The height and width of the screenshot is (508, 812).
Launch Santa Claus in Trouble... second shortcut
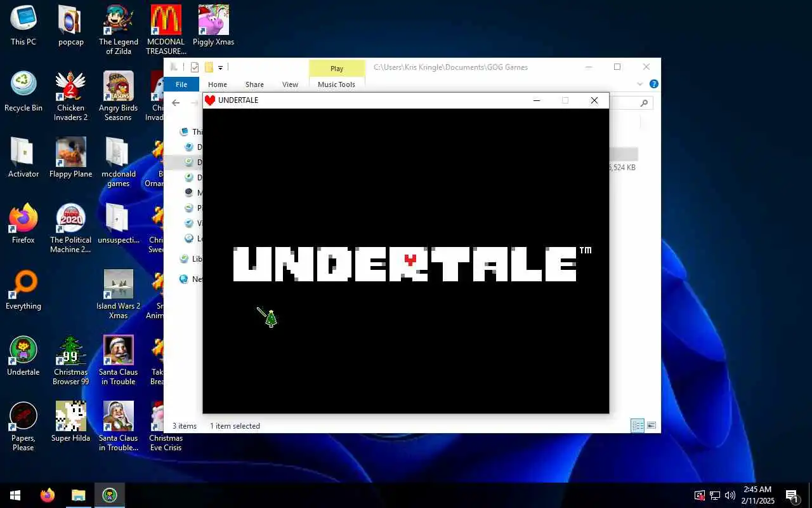(118, 427)
